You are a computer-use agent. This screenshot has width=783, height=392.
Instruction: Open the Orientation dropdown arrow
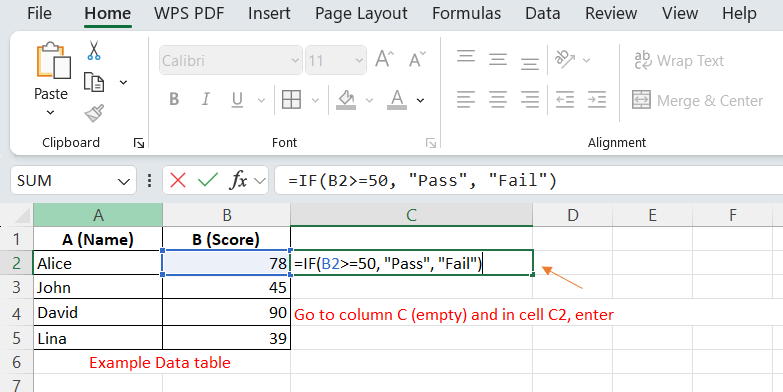point(586,60)
